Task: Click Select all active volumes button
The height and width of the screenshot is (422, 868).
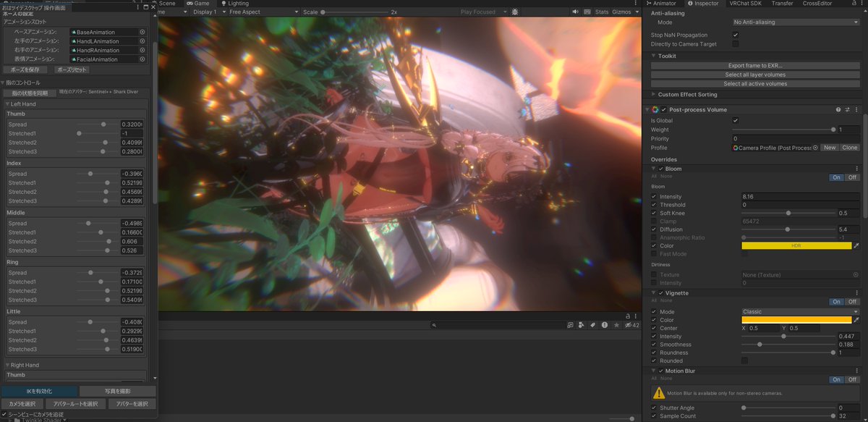Action: [x=755, y=84]
